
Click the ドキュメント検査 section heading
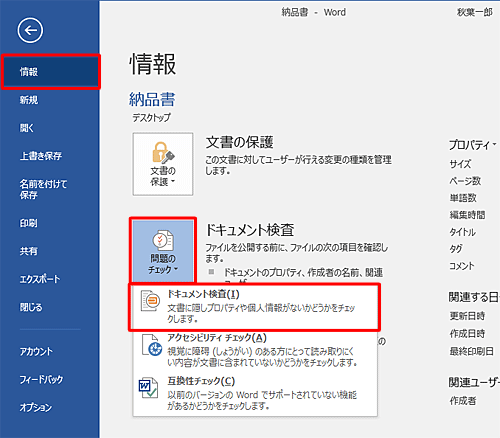[250, 230]
